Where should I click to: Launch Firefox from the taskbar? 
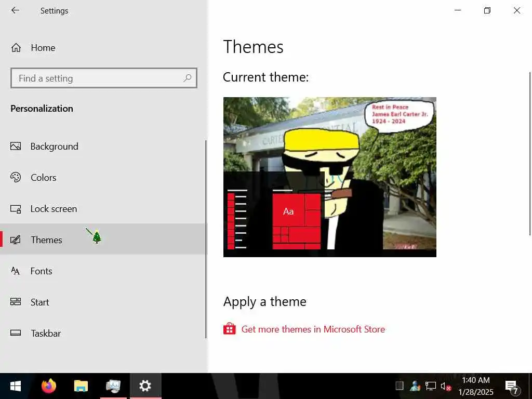click(48, 386)
